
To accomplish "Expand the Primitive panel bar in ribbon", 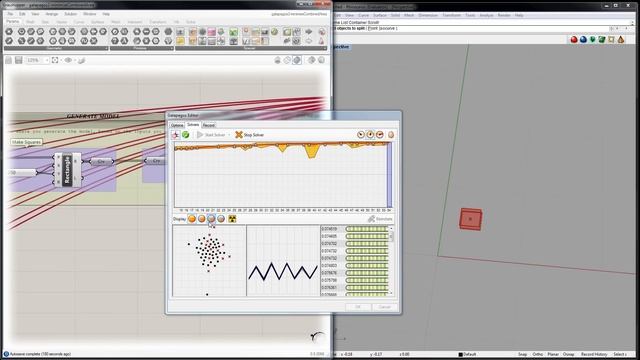I will (142, 48).
